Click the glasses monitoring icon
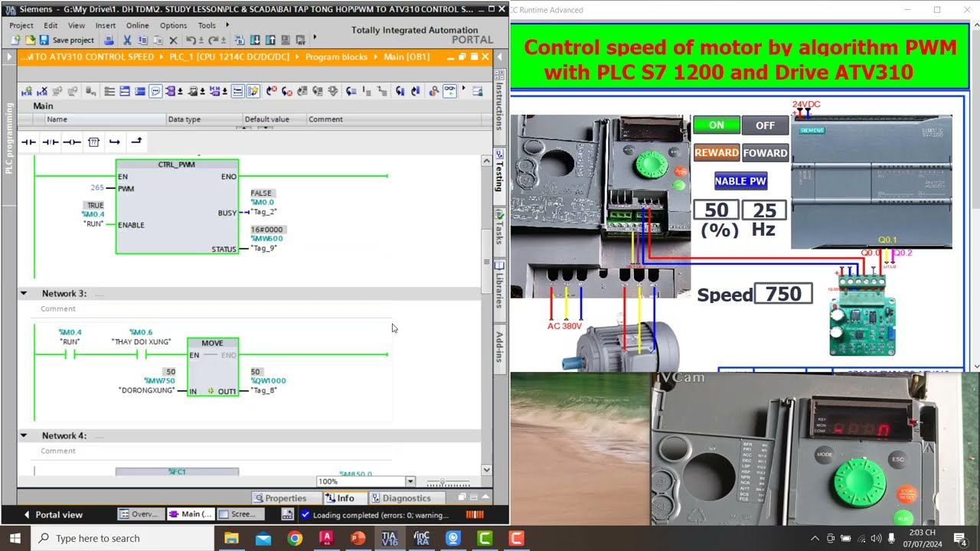Screen dimensions: 980x551 [x=449, y=91]
